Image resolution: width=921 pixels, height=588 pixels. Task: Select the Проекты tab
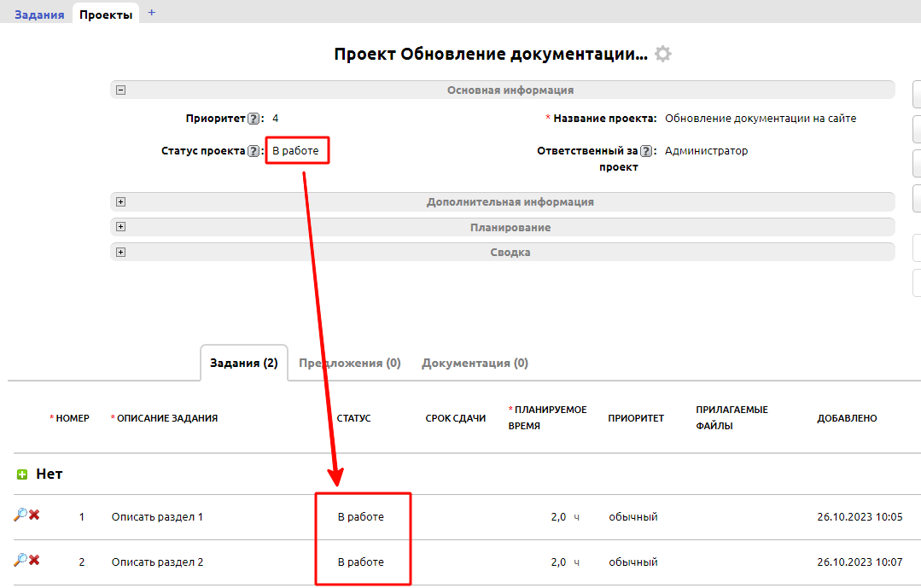click(105, 13)
